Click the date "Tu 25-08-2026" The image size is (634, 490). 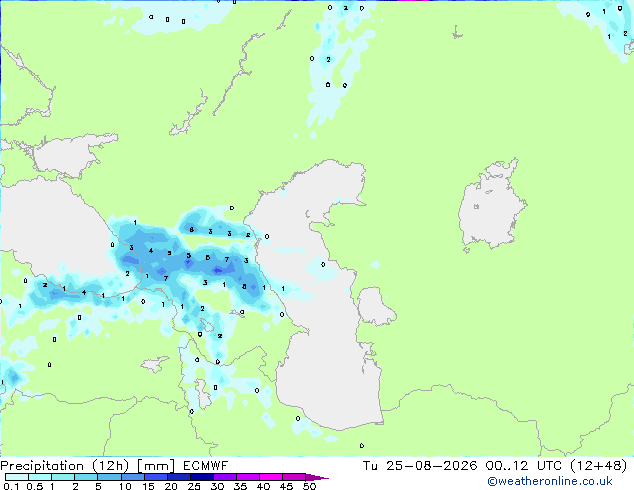420,466
